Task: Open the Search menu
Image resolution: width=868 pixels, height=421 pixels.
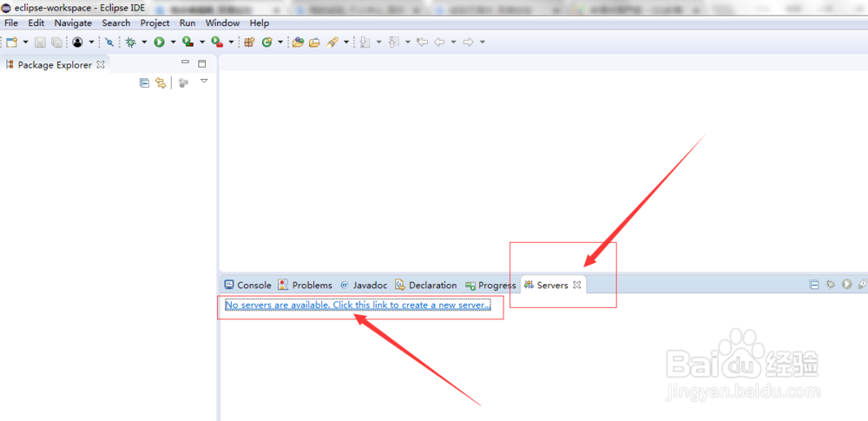Action: 116,23
